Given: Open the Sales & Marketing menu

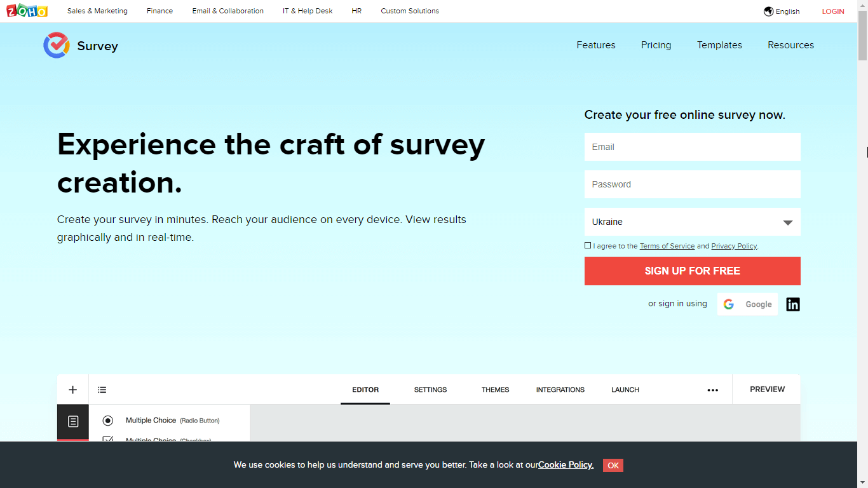Looking at the screenshot, I should tap(97, 11).
